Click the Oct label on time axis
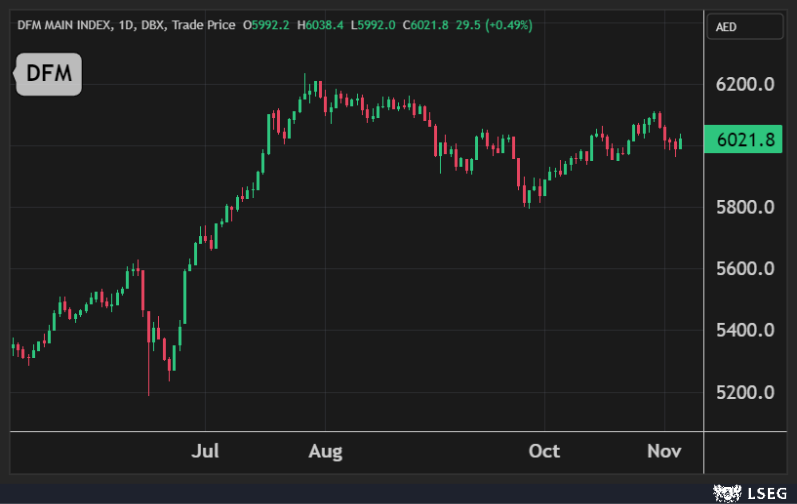Screen dimensions: 797x504 point(544,452)
